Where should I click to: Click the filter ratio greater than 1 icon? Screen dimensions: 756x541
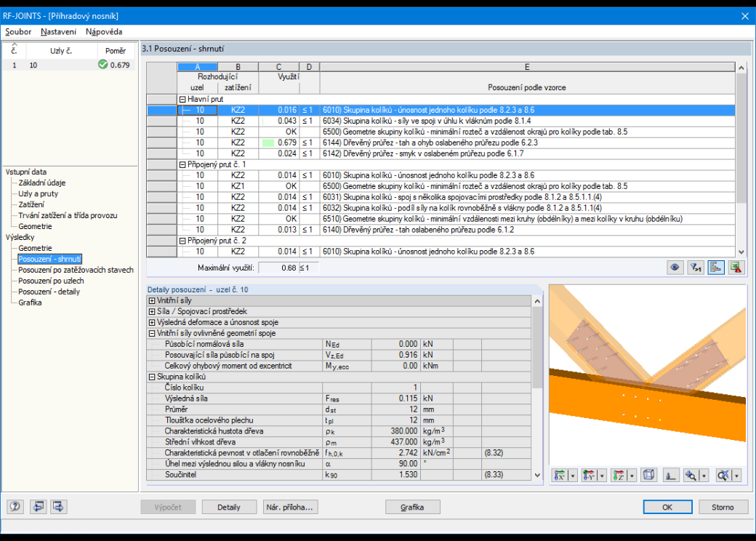click(x=695, y=268)
